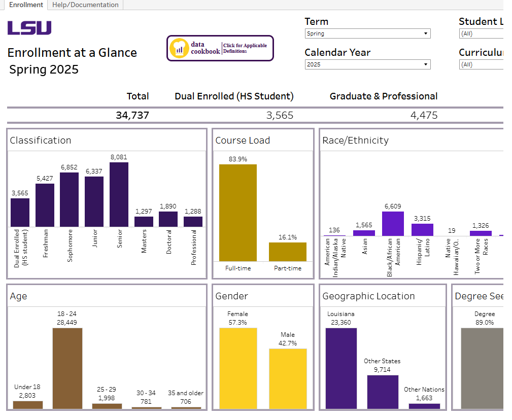This screenshot has width=512, height=420.
Task: Select the Part-time bar in Course Load
Action: tap(288, 251)
